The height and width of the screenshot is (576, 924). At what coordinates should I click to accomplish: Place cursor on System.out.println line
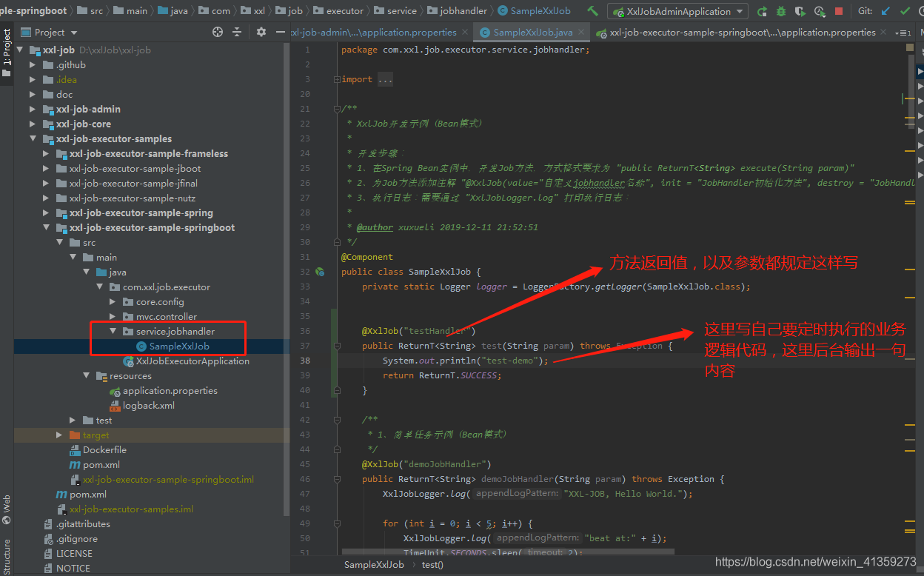(x=465, y=361)
